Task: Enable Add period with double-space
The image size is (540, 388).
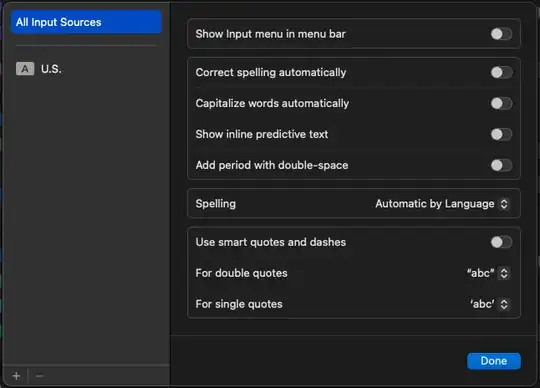Action: (x=501, y=165)
